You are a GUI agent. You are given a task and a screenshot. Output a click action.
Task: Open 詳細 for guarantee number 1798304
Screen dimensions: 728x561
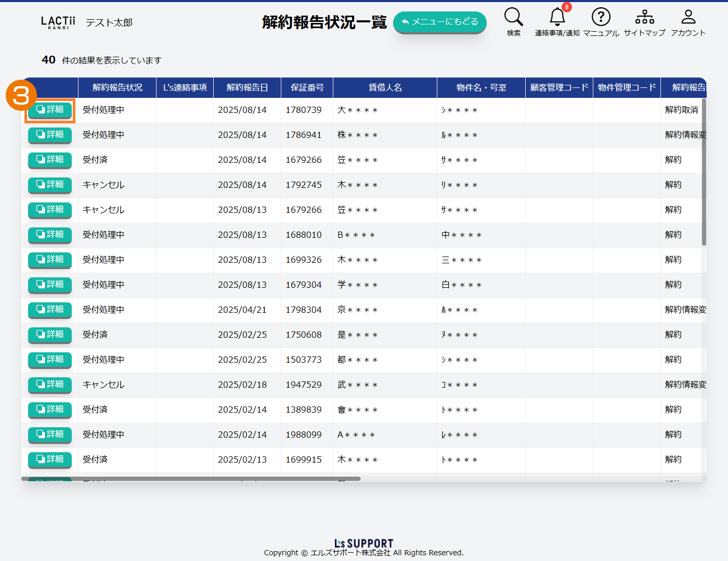[50, 310]
